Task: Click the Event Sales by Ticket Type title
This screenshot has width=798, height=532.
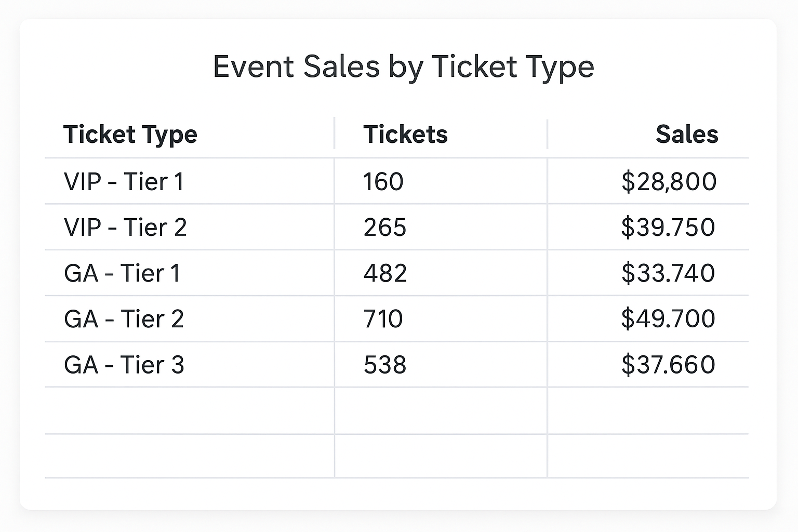Action: click(x=404, y=67)
